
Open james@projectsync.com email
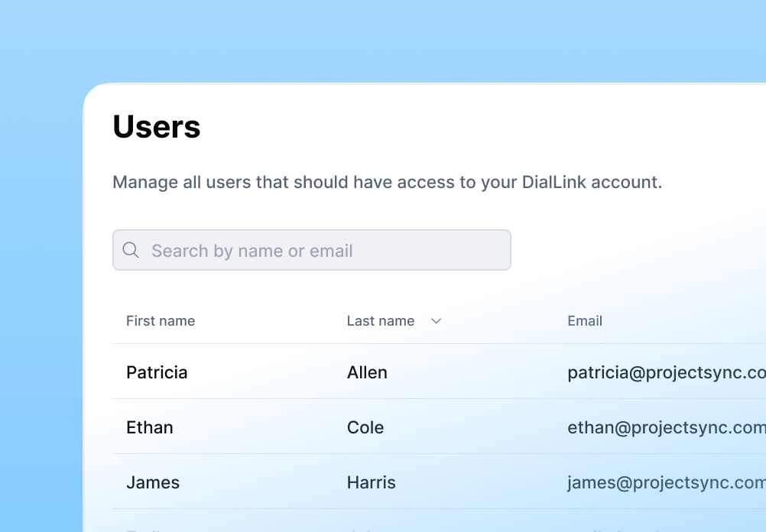(x=666, y=482)
